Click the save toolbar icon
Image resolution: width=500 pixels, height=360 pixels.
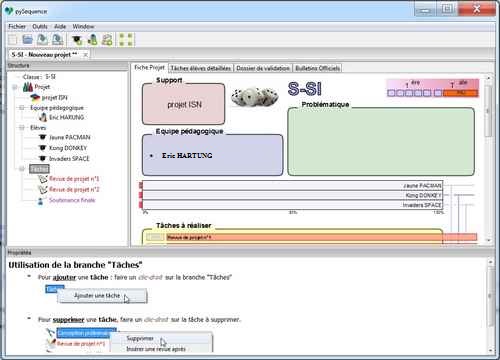(x=42, y=40)
